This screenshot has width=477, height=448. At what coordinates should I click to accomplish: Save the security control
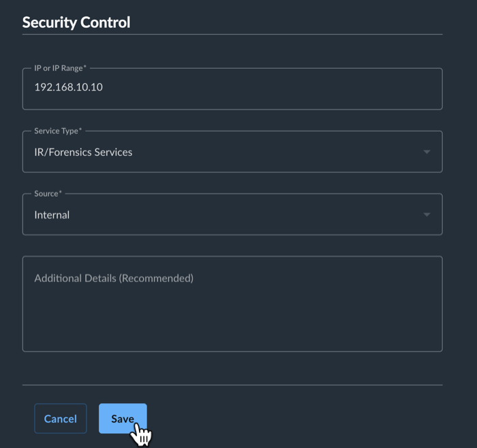[123, 419]
